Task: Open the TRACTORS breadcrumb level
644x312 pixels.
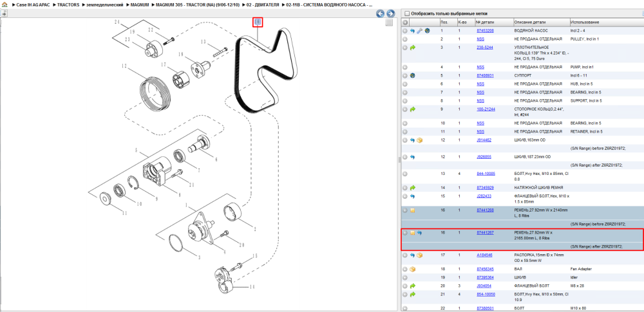Action: pyautogui.click(x=68, y=5)
